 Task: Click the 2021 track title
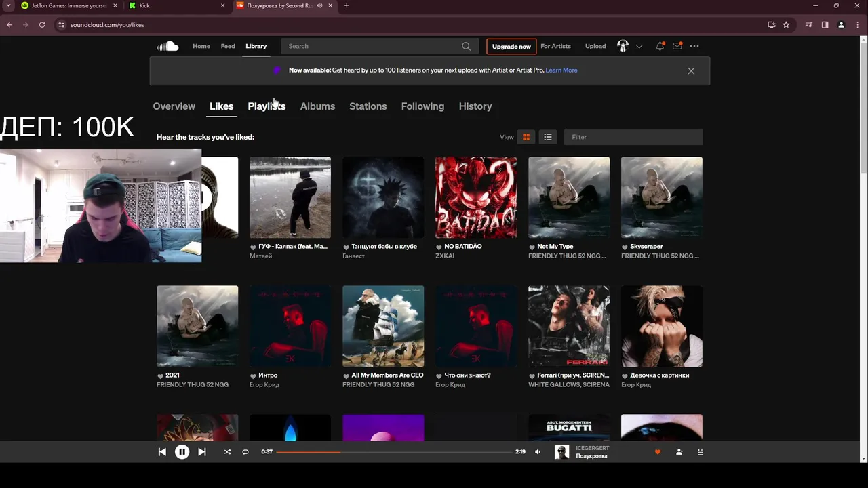click(x=172, y=375)
